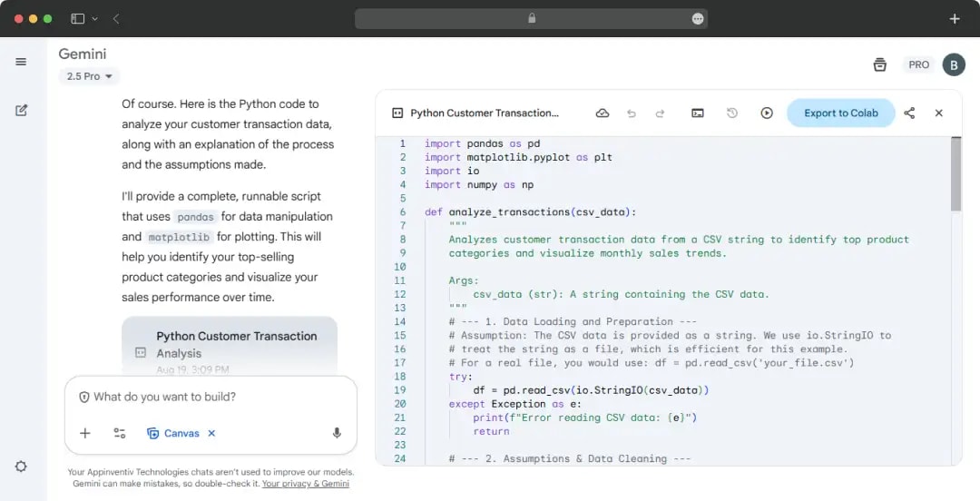Open the Your privacy & Gemini link
This screenshot has width=980, height=501.
(x=306, y=484)
